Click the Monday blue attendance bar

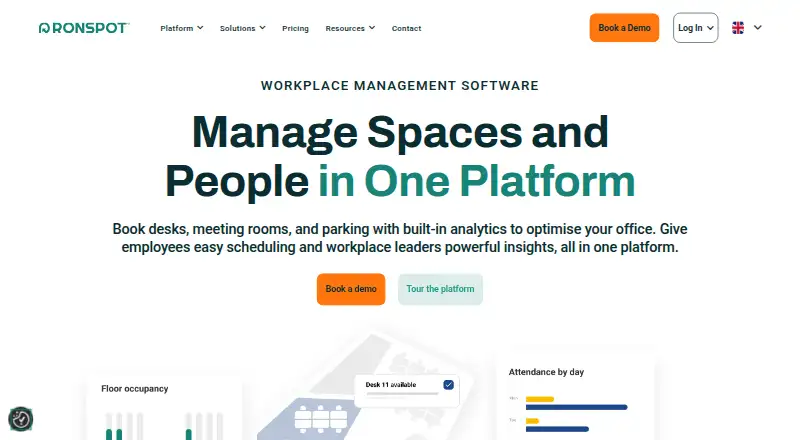577,407
